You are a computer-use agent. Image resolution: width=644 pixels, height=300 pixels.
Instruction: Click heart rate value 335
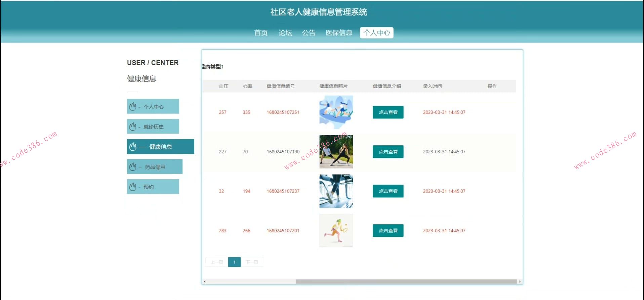click(x=246, y=112)
